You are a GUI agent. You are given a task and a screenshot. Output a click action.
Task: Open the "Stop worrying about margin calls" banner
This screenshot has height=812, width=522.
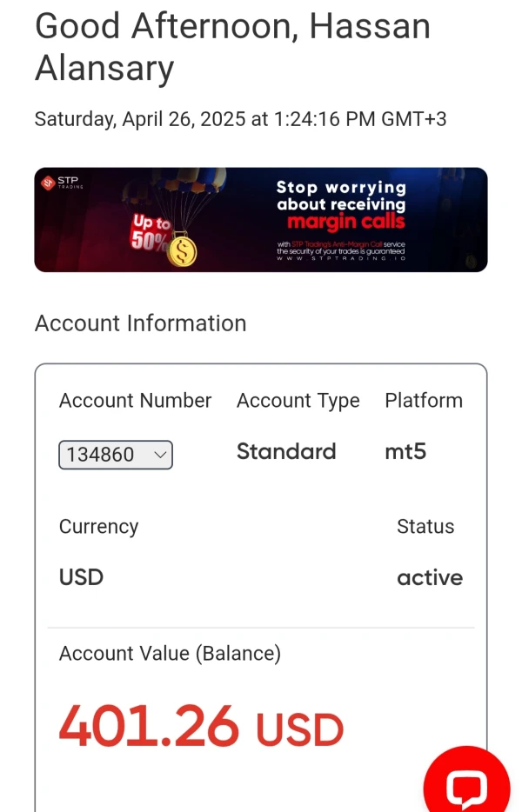click(341, 210)
